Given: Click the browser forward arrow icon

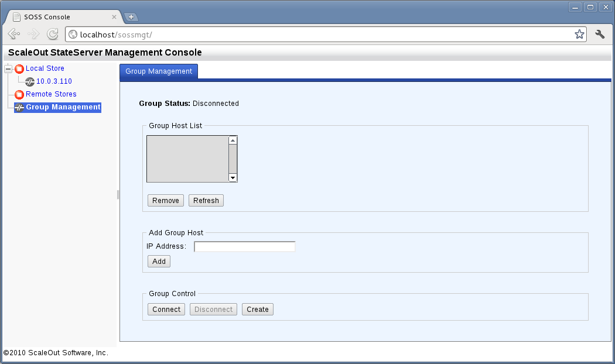Looking at the screenshot, I should click(x=33, y=34).
